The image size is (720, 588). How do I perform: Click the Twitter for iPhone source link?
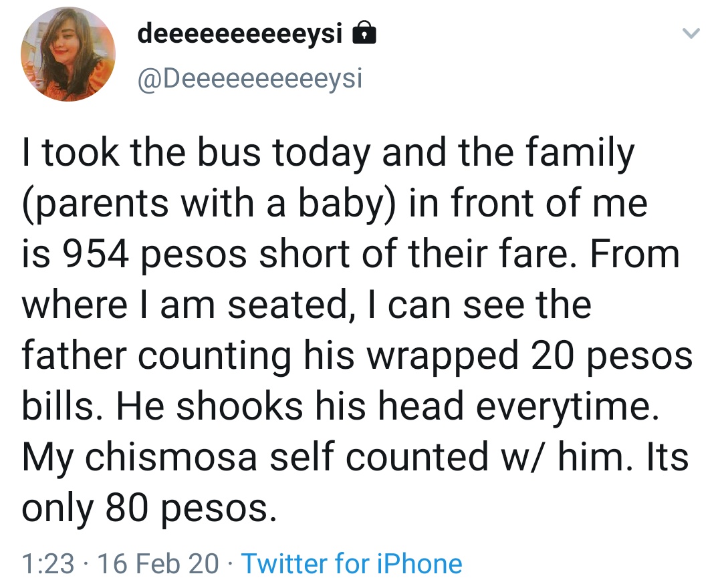coord(351,564)
